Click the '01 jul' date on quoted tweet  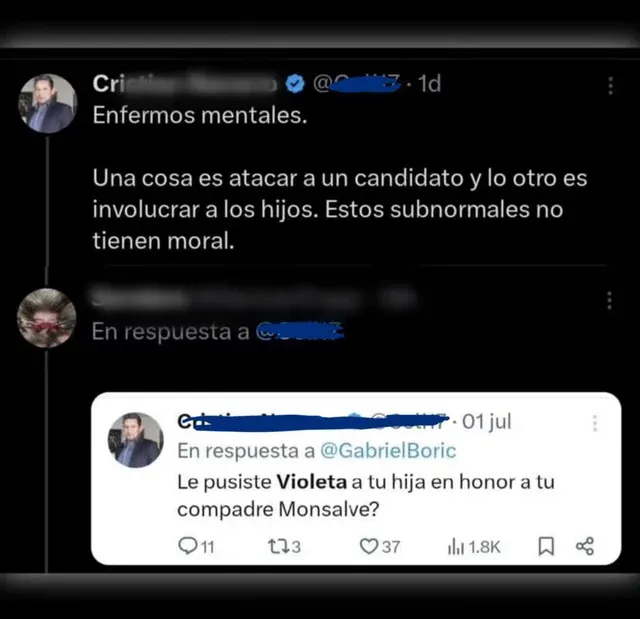tap(487, 422)
